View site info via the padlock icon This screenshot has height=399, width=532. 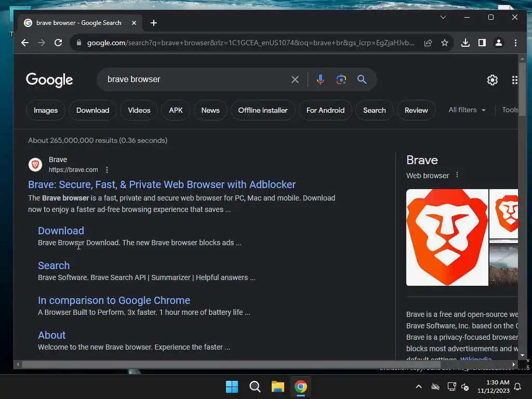[x=79, y=43]
